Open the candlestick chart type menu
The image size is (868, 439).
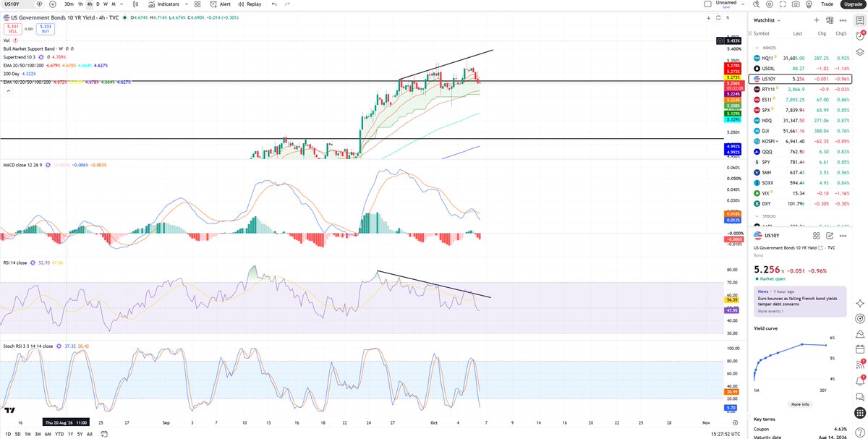[136, 4]
